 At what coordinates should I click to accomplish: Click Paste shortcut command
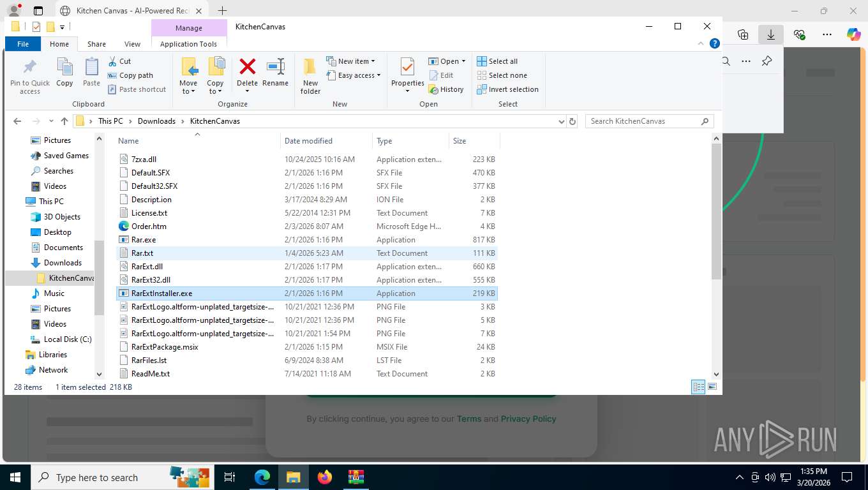coord(137,89)
